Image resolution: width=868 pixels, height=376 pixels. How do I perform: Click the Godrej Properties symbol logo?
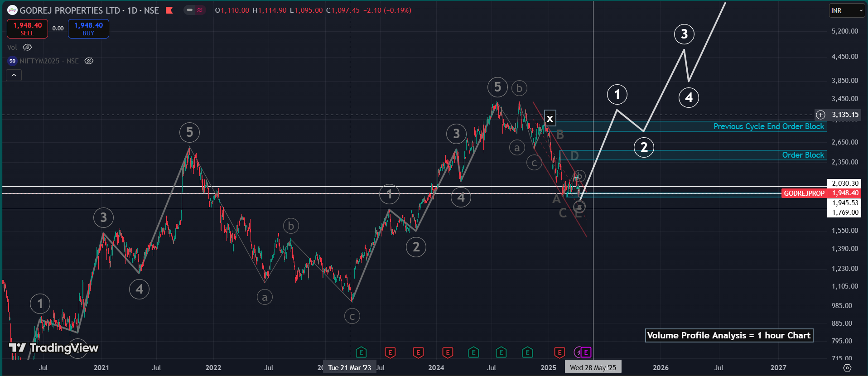12,10
